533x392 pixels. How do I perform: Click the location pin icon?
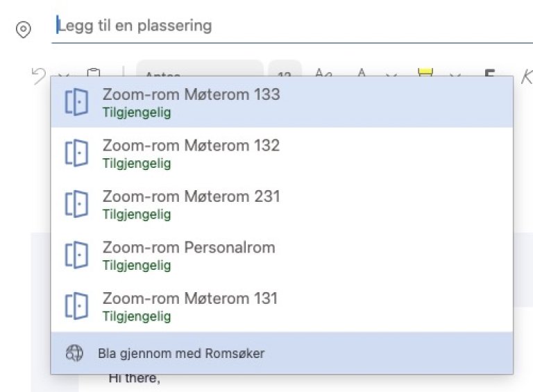[x=24, y=30]
